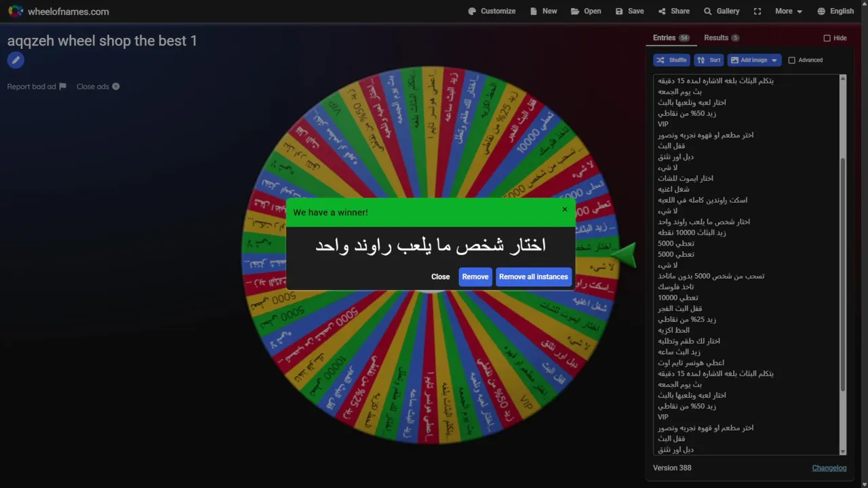Edit the wheel title with pencil icon
Screen dimensions: 868x488
click(16, 60)
